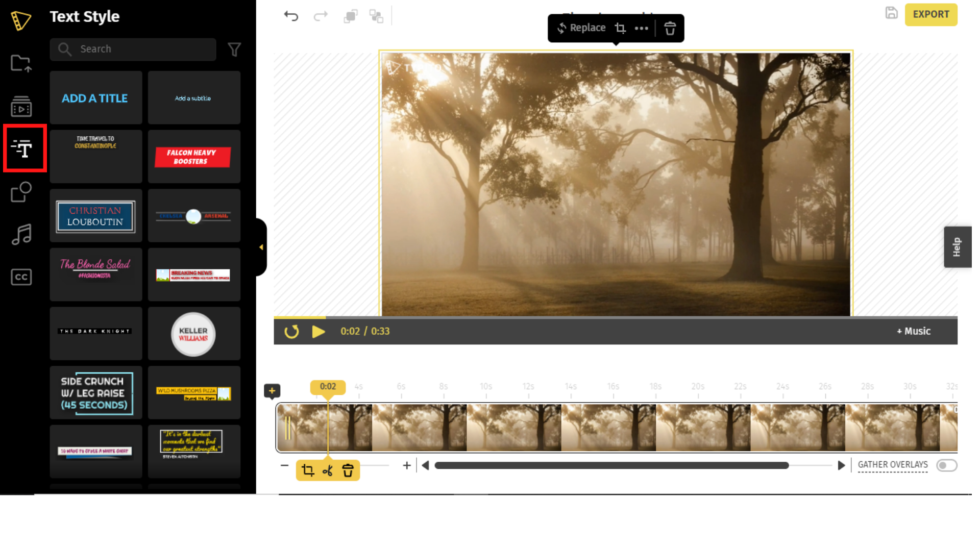Click the forest video preview canvas
This screenshot has height=551, width=980.
click(616, 184)
